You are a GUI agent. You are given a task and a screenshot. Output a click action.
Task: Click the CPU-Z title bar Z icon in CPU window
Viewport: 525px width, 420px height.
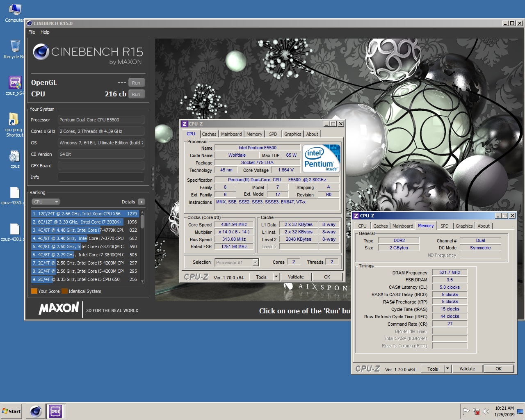pos(184,124)
